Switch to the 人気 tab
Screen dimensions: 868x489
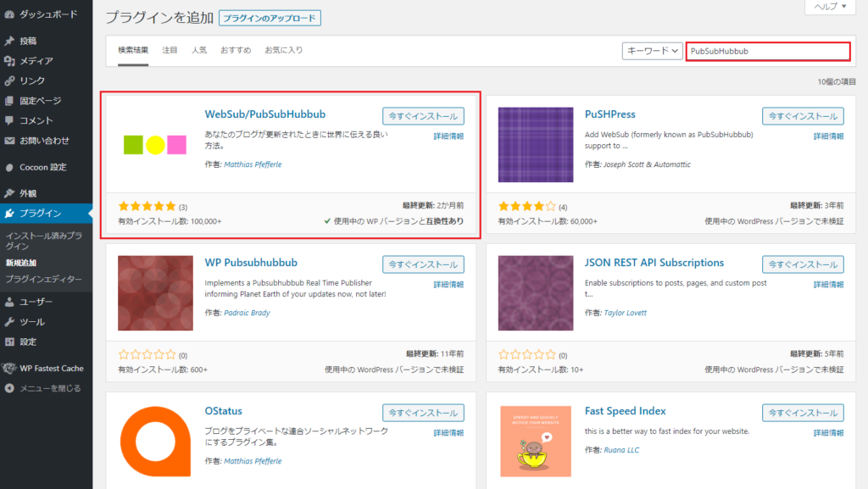point(198,50)
